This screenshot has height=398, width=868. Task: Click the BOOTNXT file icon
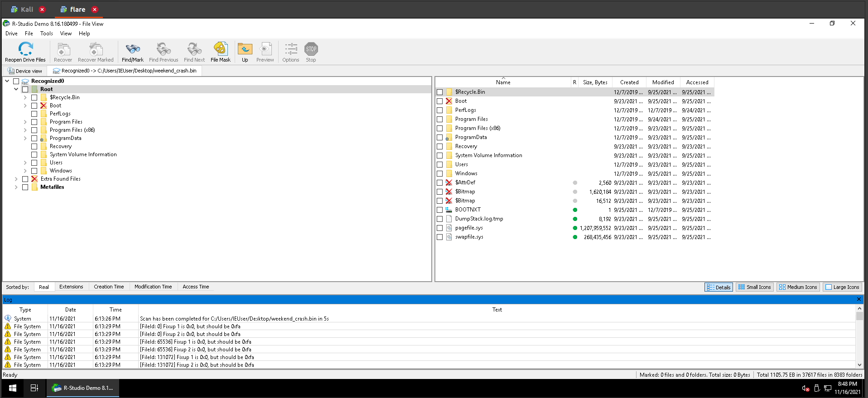449,210
